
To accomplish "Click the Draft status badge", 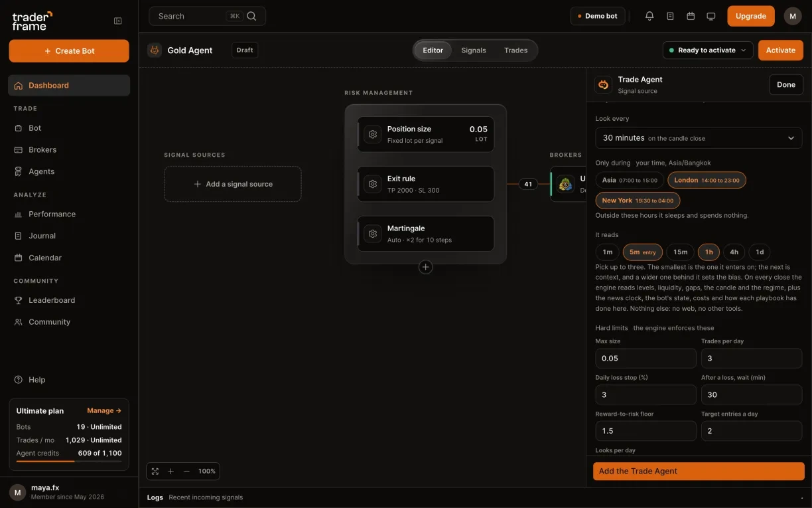I will [x=245, y=50].
